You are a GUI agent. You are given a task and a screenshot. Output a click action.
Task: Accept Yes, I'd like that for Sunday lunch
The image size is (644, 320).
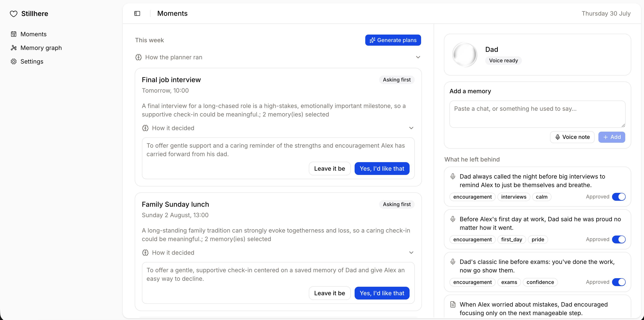click(382, 293)
